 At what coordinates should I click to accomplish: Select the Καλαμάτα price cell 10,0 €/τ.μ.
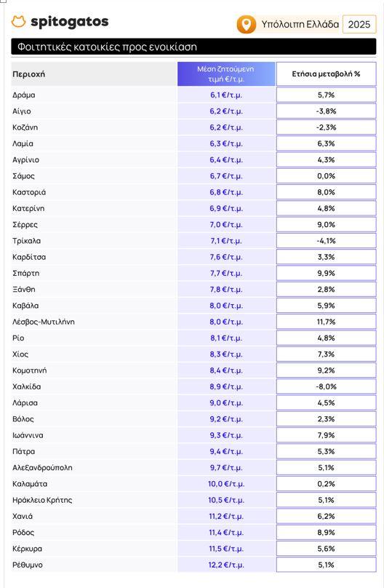point(226,484)
